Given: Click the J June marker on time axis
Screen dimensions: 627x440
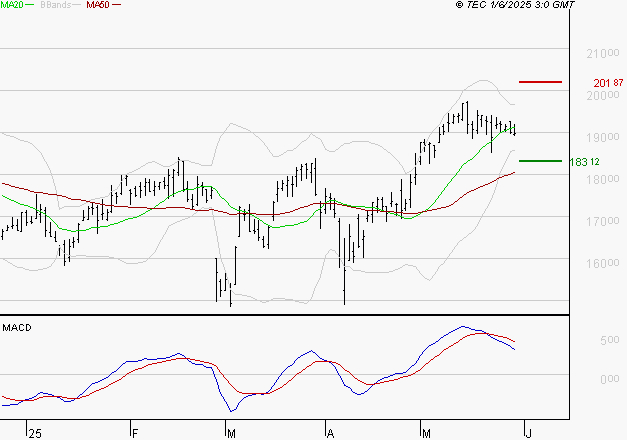Looking at the screenshot, I should [x=529, y=434].
